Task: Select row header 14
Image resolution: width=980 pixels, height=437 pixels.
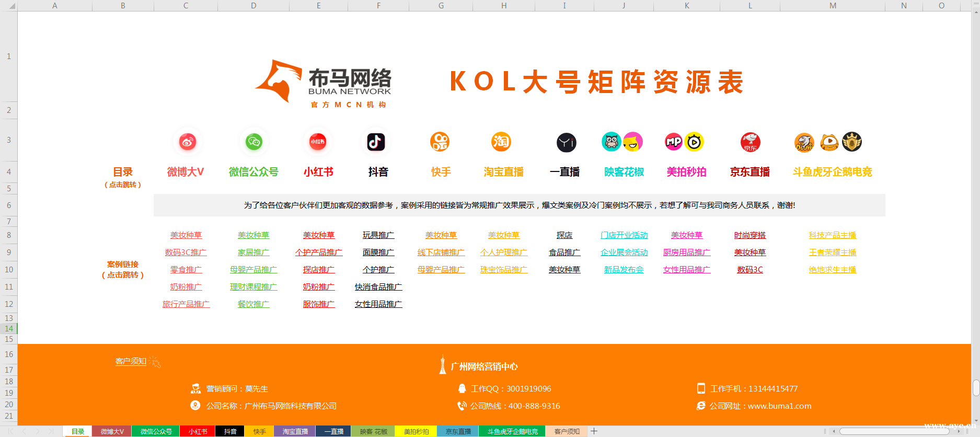Action: tap(9, 329)
